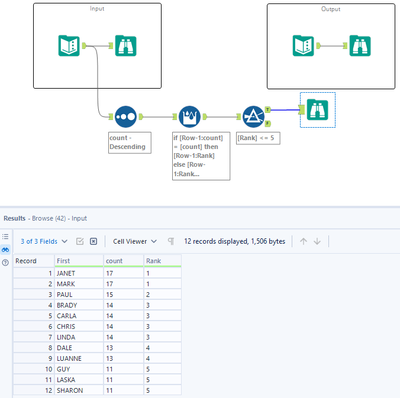Viewport: 400px width, 398px height.
Task: Click the JANET cell
Action: (79, 273)
